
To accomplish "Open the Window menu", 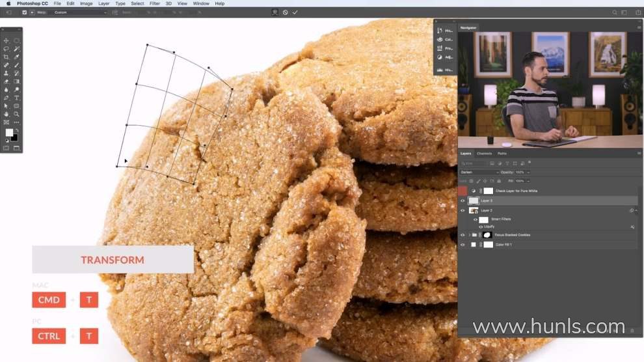I will pyautogui.click(x=201, y=3).
